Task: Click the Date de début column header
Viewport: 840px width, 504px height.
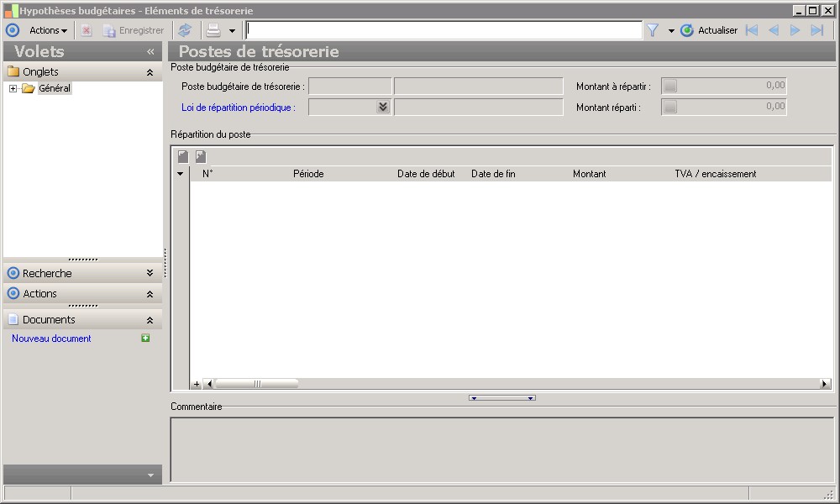Action: point(426,174)
